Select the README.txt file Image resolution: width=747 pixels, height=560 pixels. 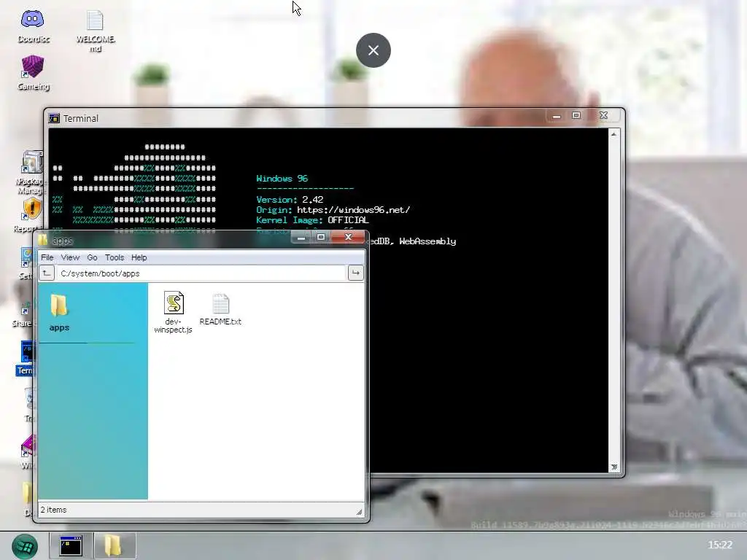click(x=220, y=309)
